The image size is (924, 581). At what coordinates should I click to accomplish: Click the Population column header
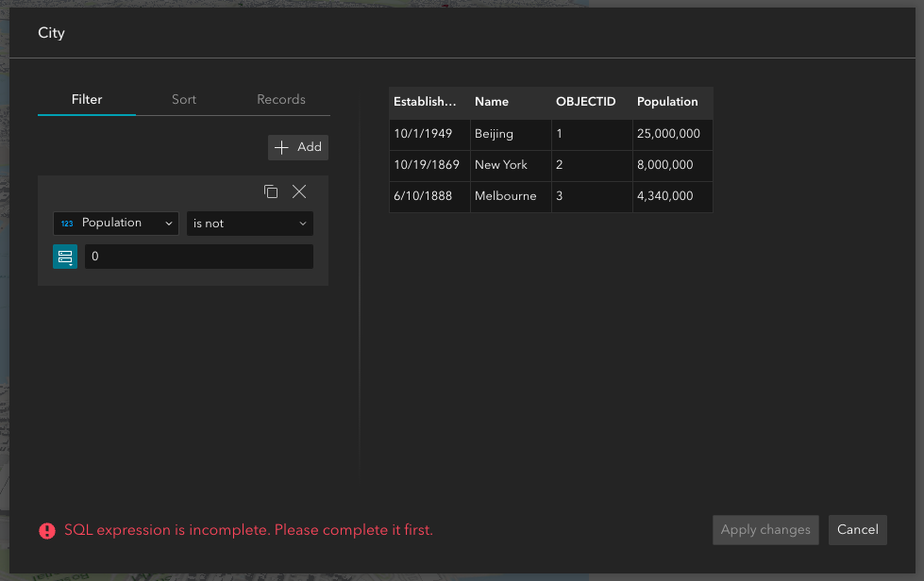coord(667,102)
